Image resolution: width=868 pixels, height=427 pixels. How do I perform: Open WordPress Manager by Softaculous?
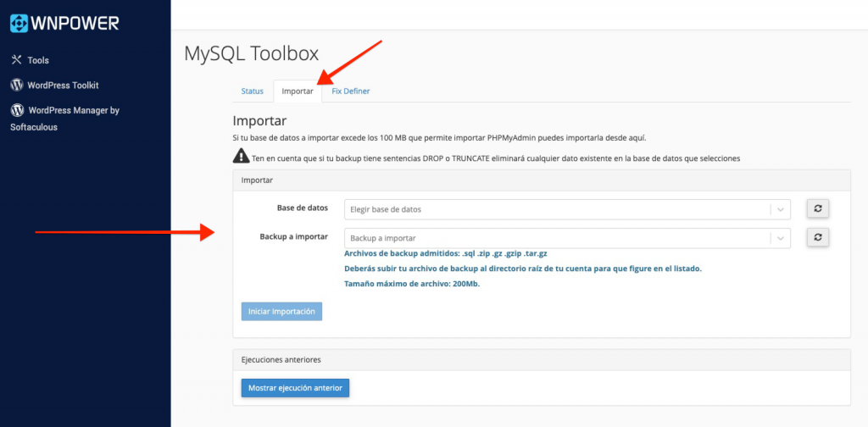64,119
